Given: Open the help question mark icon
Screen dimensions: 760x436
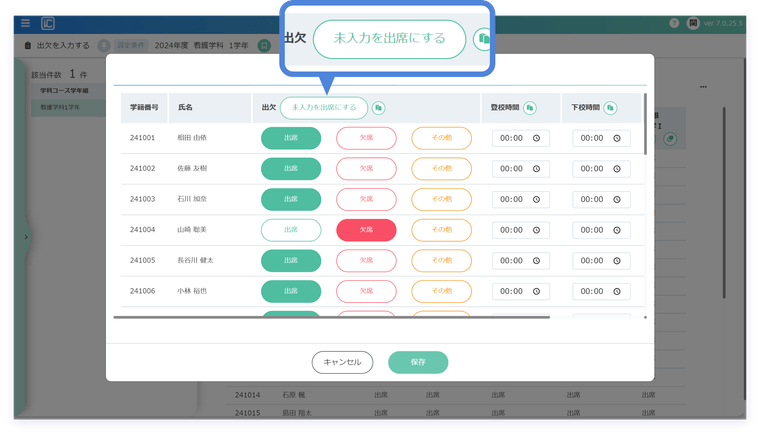Looking at the screenshot, I should pos(674,23).
